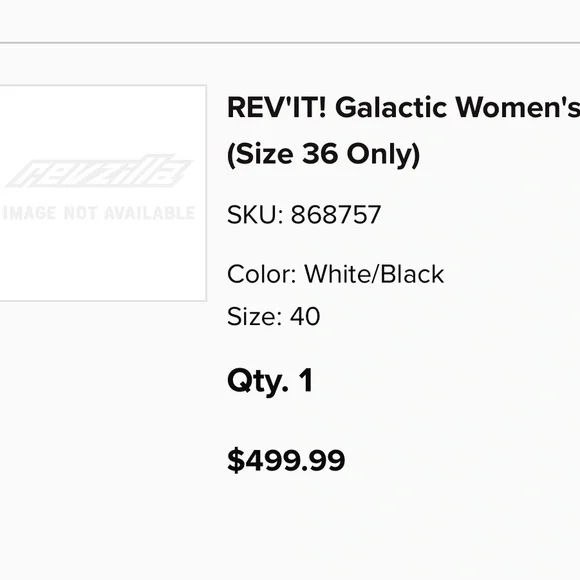This screenshot has width=580, height=580.
Task: Click the dollar sign in the price
Action: [x=236, y=461]
